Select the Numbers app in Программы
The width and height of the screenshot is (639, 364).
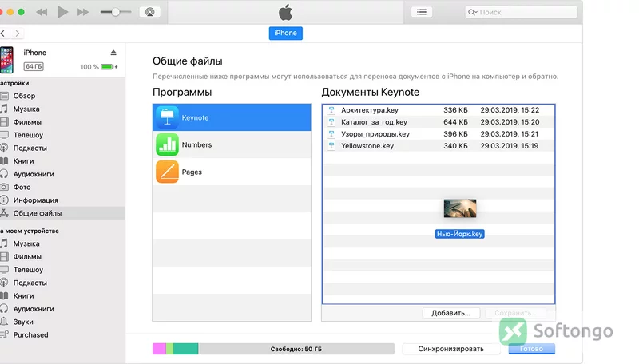(232, 144)
